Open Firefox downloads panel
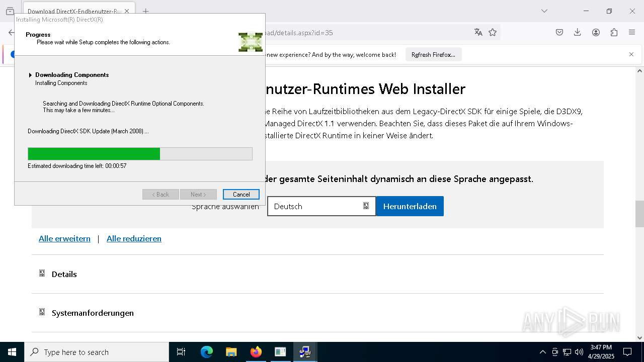Screen dimensions: 644x362 [578, 32]
